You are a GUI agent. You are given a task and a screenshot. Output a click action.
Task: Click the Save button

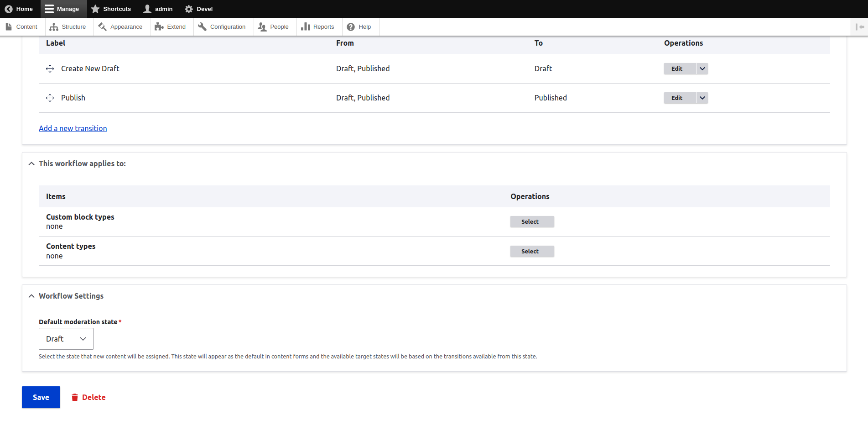click(41, 397)
